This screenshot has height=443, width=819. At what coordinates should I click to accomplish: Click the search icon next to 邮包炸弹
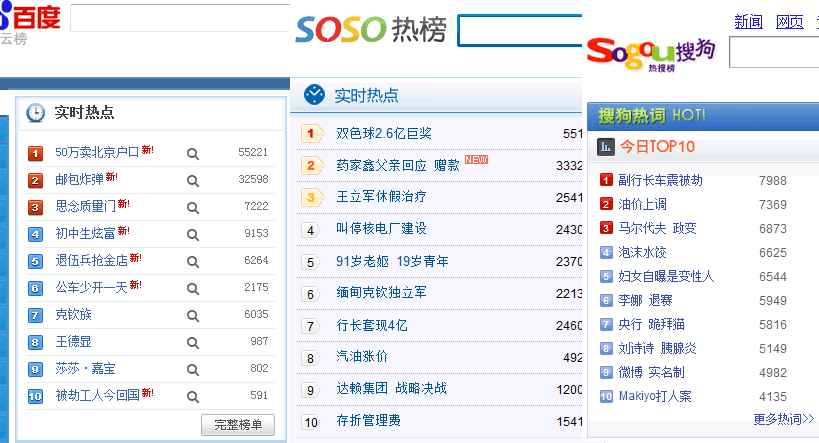coord(193,180)
